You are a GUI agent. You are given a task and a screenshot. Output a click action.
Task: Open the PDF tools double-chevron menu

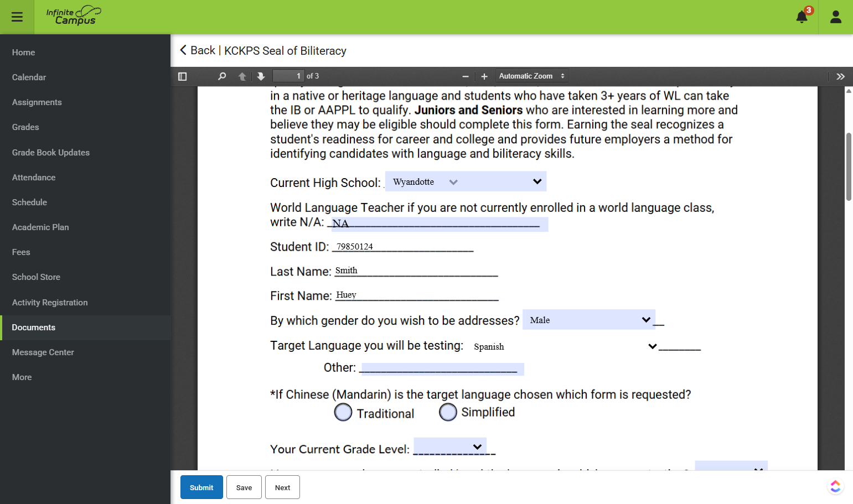pos(840,76)
